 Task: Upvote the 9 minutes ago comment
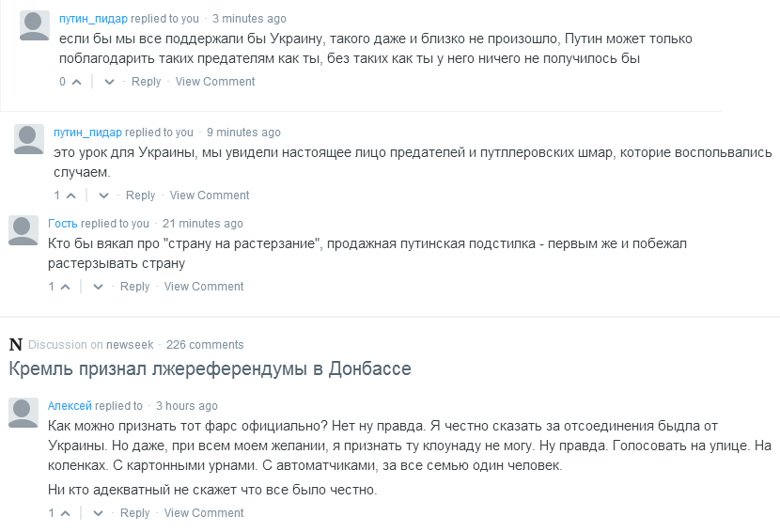coord(71,196)
